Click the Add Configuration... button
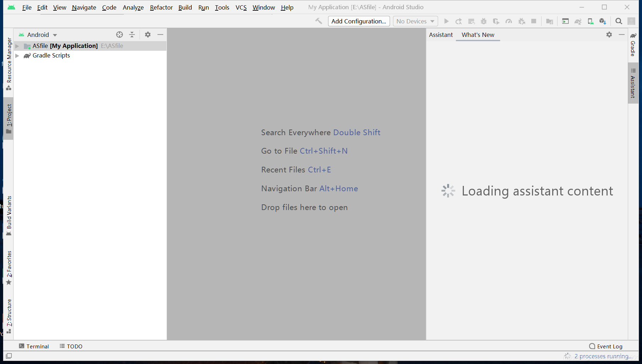The height and width of the screenshot is (364, 642). click(x=359, y=21)
